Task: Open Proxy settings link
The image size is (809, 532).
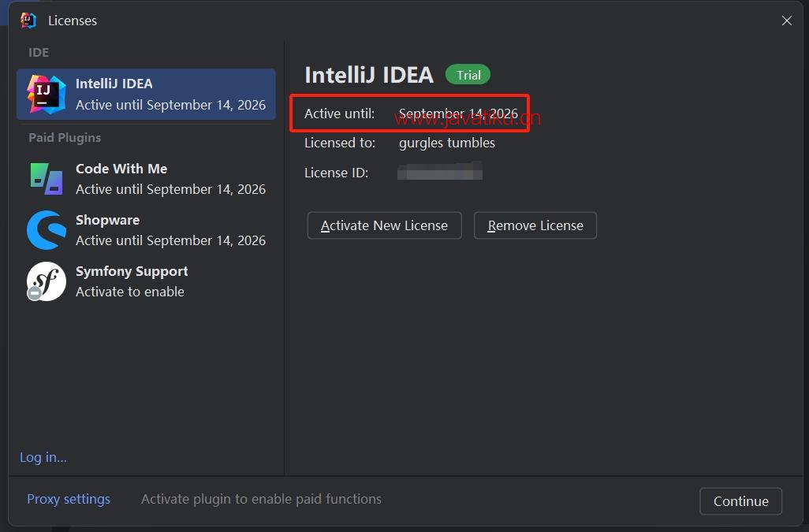Action: coord(69,499)
